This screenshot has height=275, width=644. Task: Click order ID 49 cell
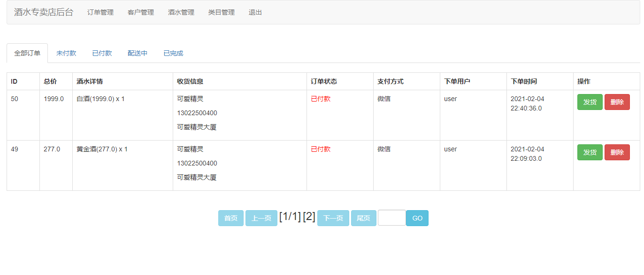[x=23, y=165]
